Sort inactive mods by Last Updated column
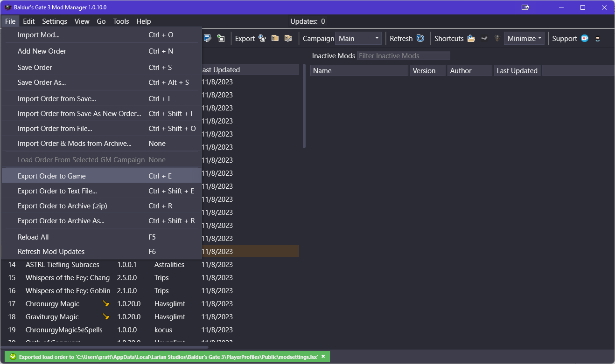The width and height of the screenshot is (615, 364). [517, 71]
